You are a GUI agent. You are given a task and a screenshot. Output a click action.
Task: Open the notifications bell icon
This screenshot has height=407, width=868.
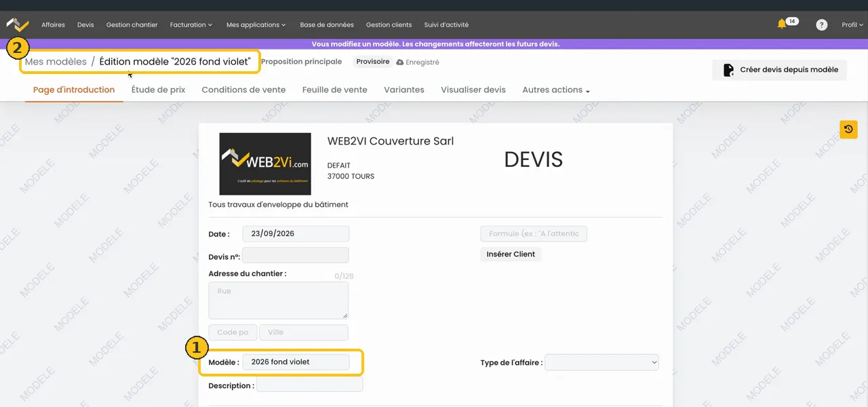(x=782, y=24)
